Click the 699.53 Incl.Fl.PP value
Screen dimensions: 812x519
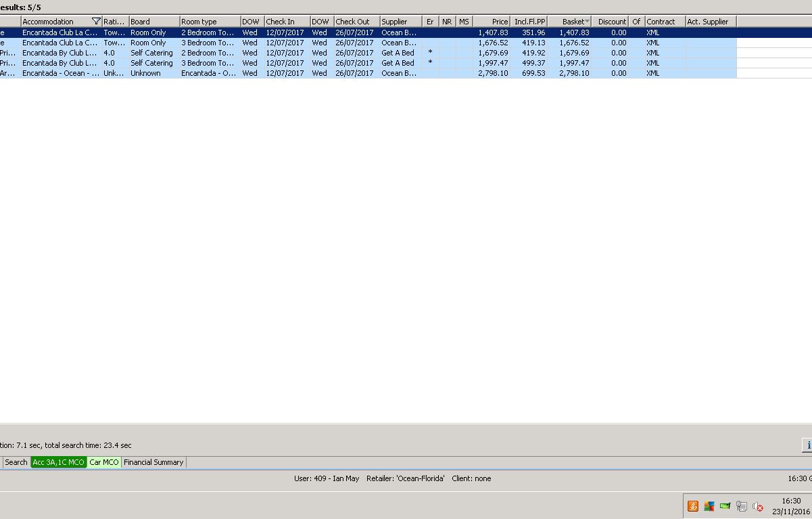click(x=533, y=73)
